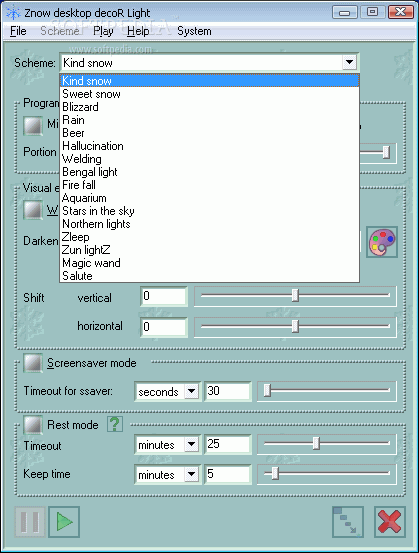Click the shrink-to-tray cascading squares icon
419x553 pixels.
click(x=348, y=522)
